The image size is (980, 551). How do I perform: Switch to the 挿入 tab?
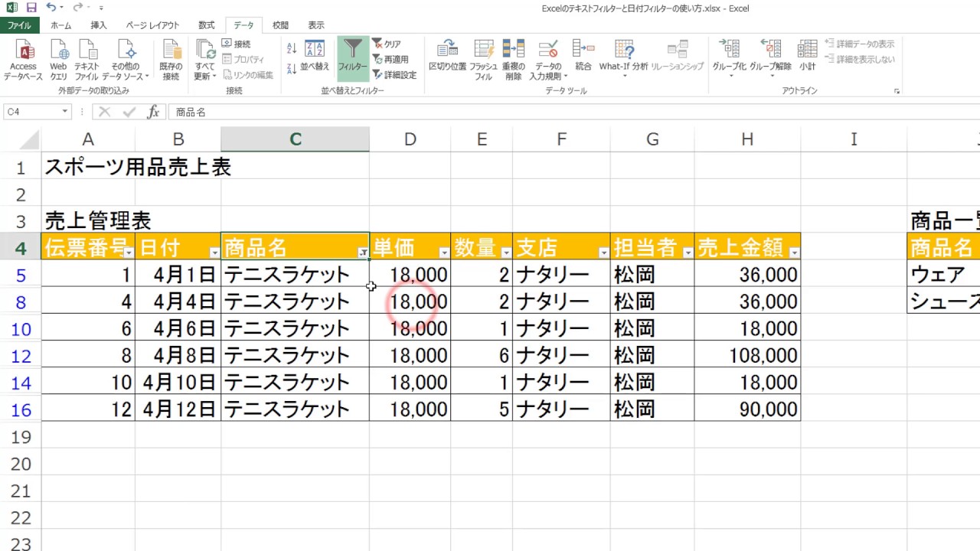(x=99, y=25)
